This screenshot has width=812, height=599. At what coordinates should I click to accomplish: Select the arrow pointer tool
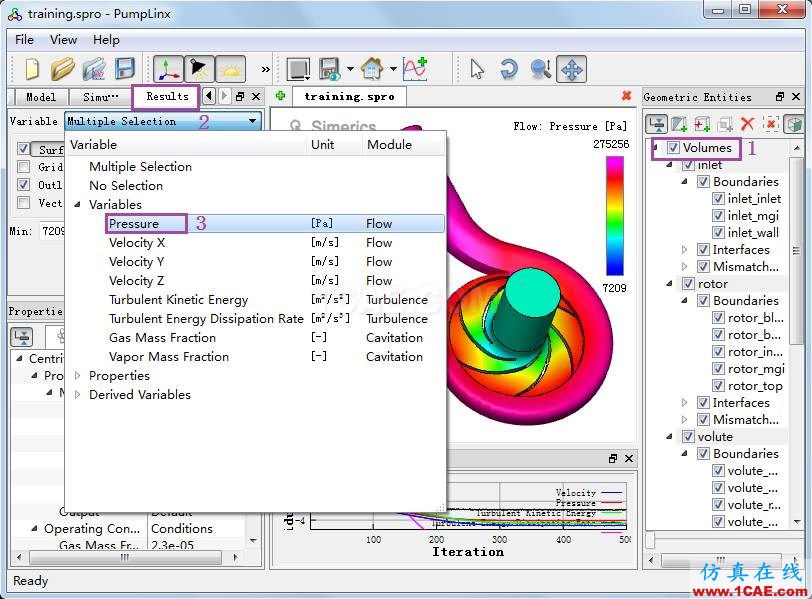coord(477,69)
